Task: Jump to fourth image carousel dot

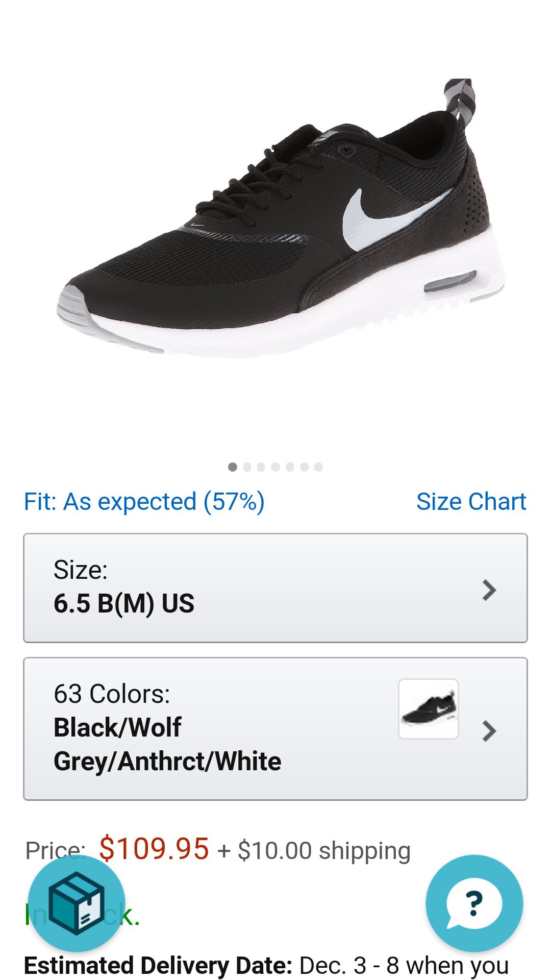Action: point(275,467)
